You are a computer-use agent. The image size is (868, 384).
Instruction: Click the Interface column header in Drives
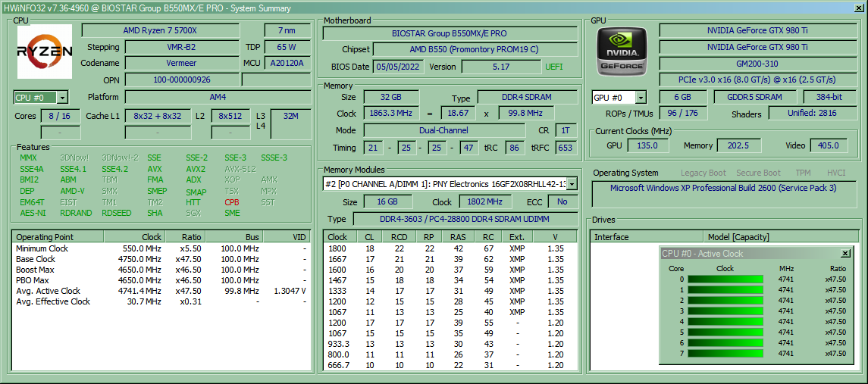coord(647,237)
